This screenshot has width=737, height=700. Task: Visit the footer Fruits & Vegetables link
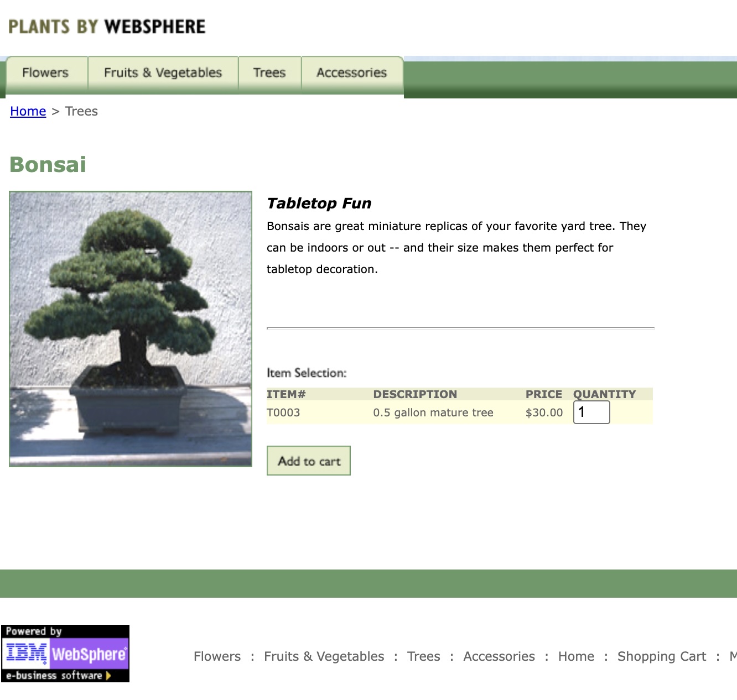pos(324,656)
